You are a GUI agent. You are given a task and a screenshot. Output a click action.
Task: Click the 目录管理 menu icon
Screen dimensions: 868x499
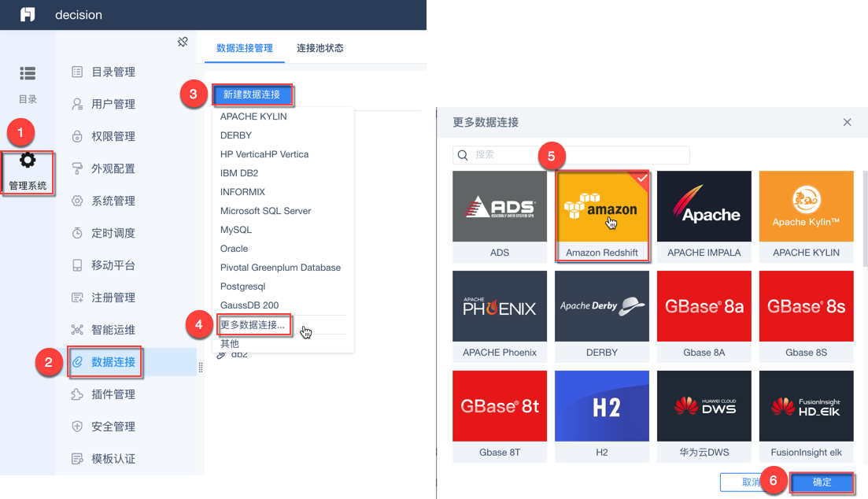pyautogui.click(x=77, y=72)
